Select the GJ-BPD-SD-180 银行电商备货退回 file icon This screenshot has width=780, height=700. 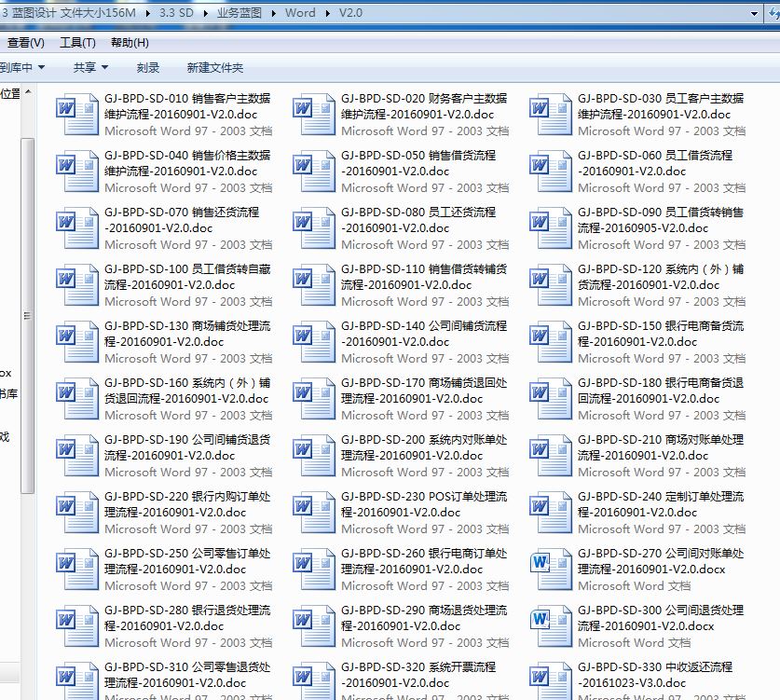click(550, 399)
